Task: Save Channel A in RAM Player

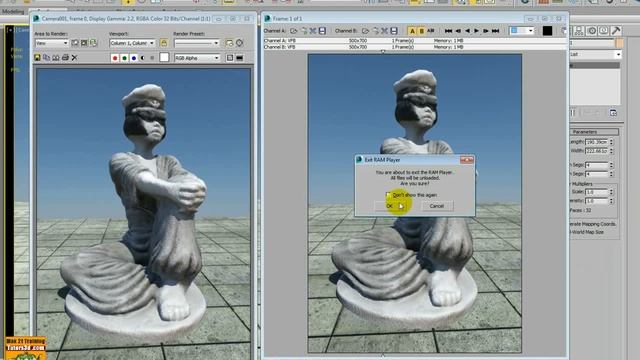Action: click(x=322, y=31)
